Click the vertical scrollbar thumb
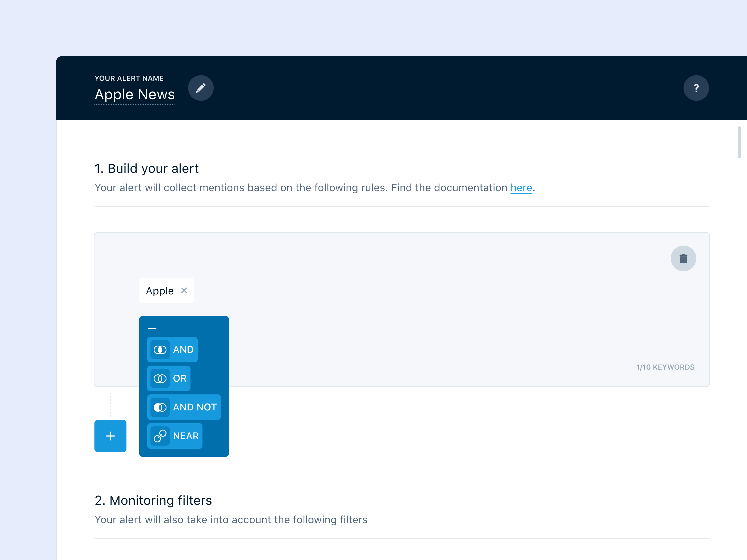 pyautogui.click(x=739, y=142)
